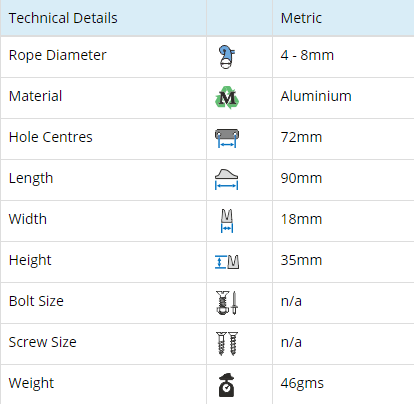414x404 pixels.
Task: Click the Rope Diameter cleat icon
Action: tap(227, 57)
